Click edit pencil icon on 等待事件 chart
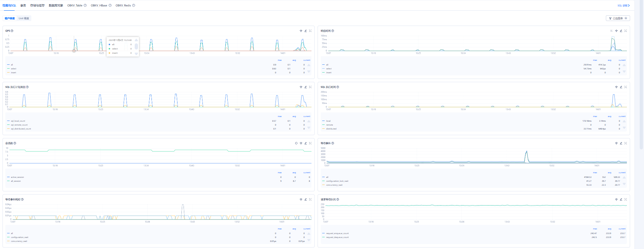 tap(621, 143)
